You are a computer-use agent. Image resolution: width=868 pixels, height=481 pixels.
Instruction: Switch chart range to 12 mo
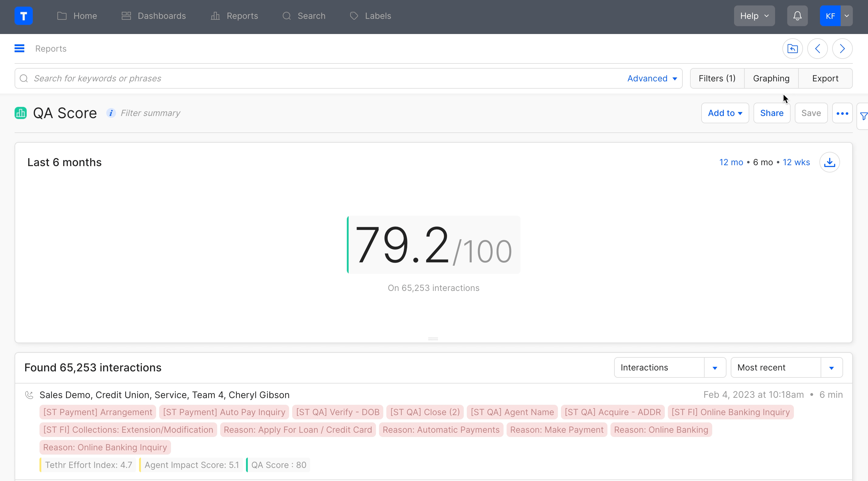tap(731, 162)
